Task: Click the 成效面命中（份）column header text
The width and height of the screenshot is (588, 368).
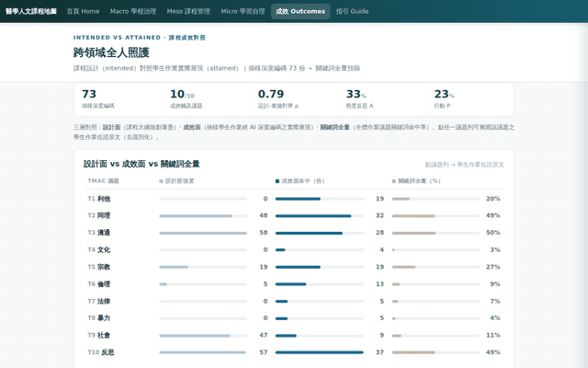Action: click(303, 181)
